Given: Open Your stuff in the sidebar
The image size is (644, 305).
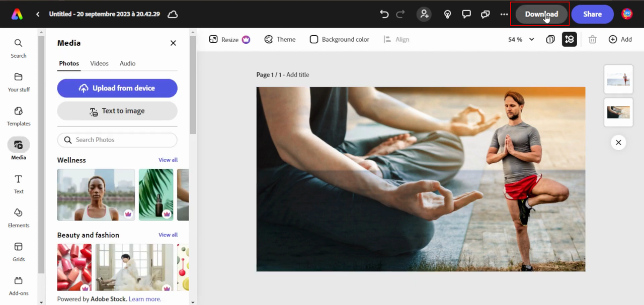Looking at the screenshot, I should tap(19, 82).
